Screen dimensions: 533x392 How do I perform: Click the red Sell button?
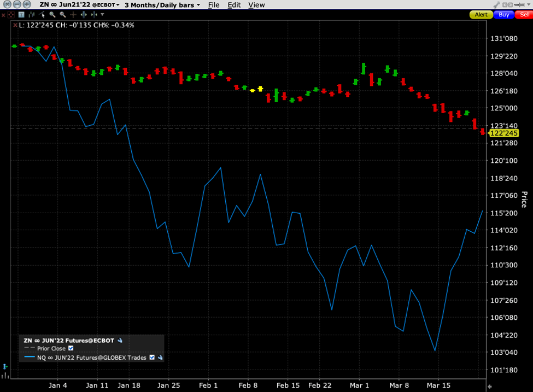pyautogui.click(x=524, y=15)
